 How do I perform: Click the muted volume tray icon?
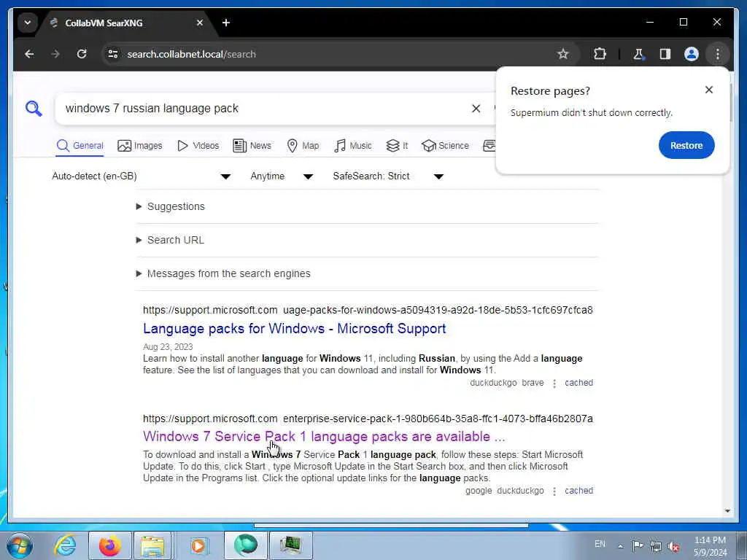[x=673, y=545]
